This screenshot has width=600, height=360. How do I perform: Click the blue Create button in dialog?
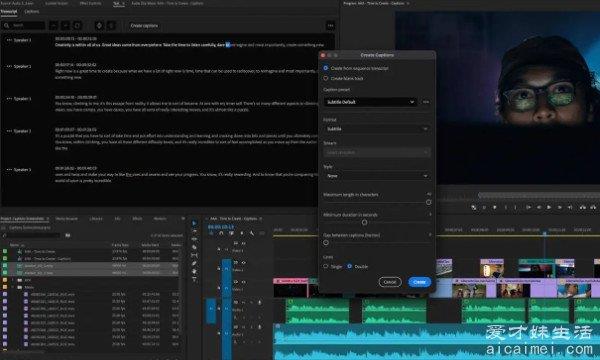(x=419, y=282)
